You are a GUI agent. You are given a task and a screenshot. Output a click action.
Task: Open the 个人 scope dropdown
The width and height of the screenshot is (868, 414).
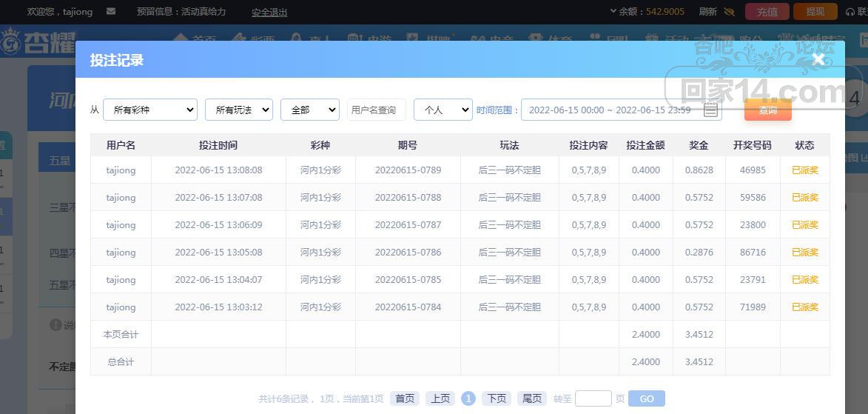[x=443, y=110]
